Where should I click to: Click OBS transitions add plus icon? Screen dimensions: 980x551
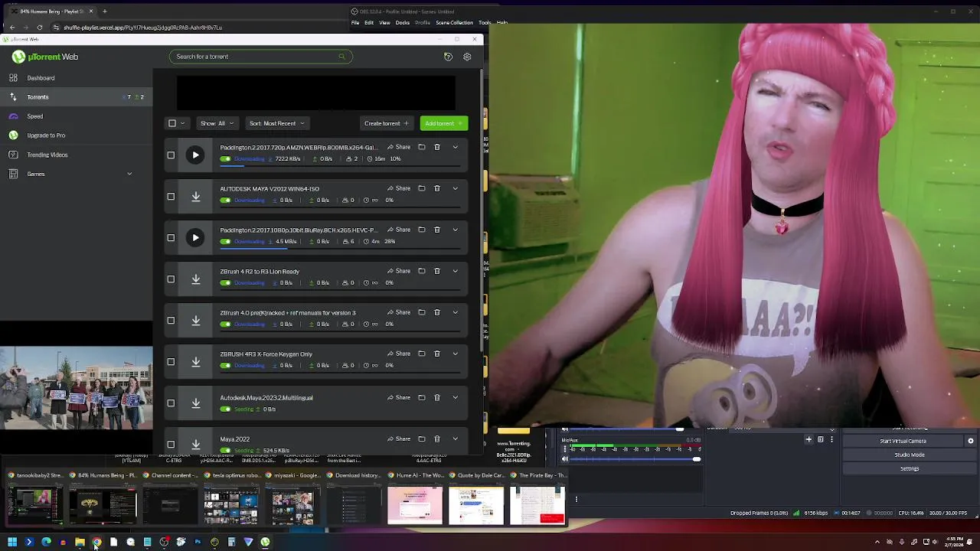tap(808, 439)
